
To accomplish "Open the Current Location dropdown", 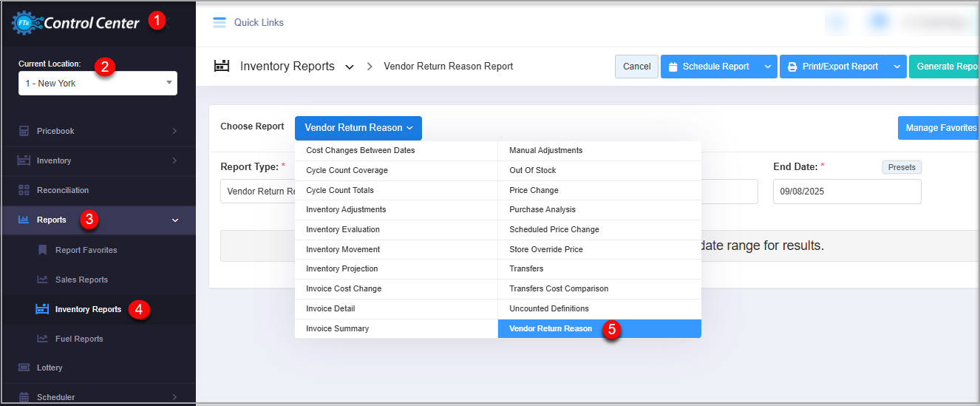I will [x=98, y=83].
